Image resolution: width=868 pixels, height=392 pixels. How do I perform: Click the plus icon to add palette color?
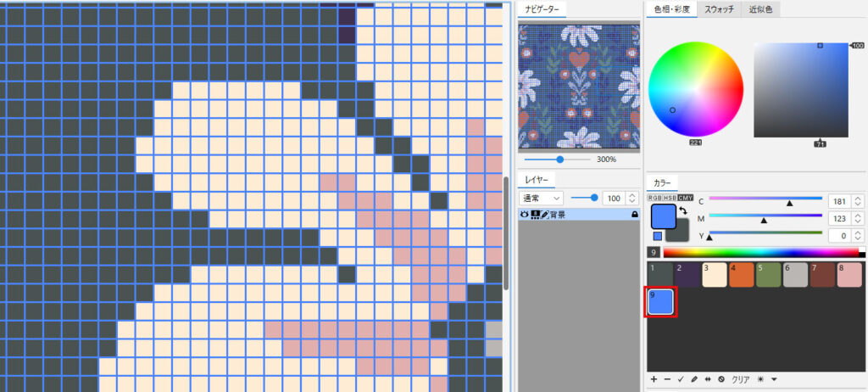coord(654,379)
